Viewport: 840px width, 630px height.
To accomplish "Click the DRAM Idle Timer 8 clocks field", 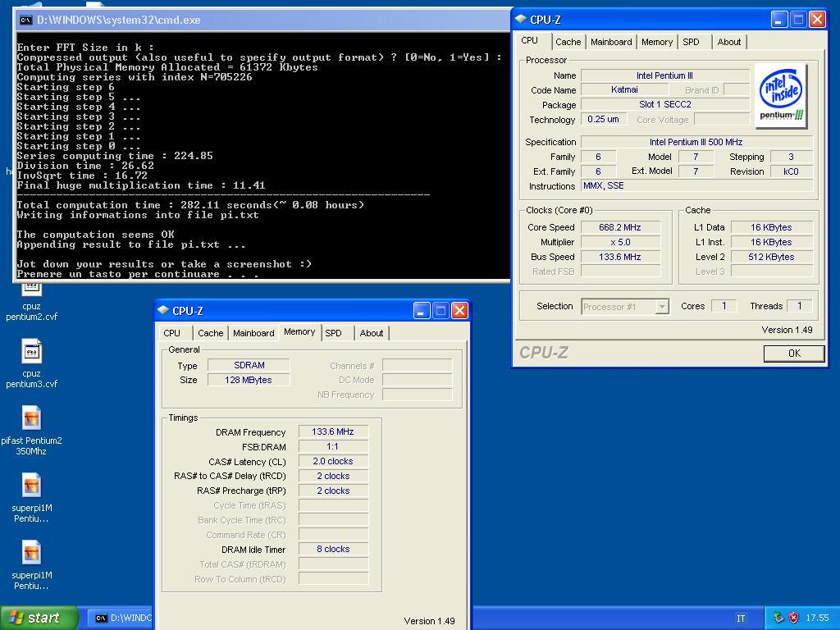I will tap(333, 549).
